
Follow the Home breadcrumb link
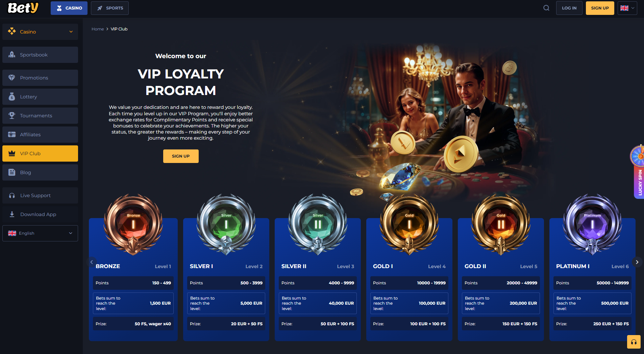[x=98, y=29]
